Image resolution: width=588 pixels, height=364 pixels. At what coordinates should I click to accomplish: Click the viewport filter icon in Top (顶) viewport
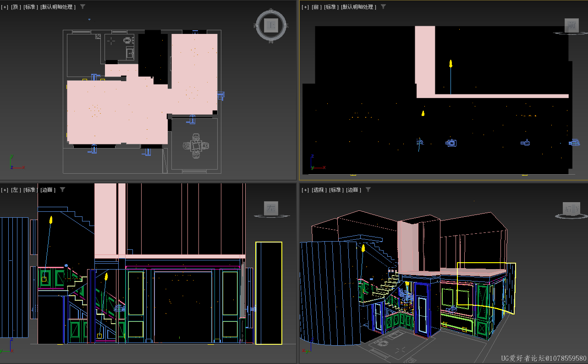point(82,6)
